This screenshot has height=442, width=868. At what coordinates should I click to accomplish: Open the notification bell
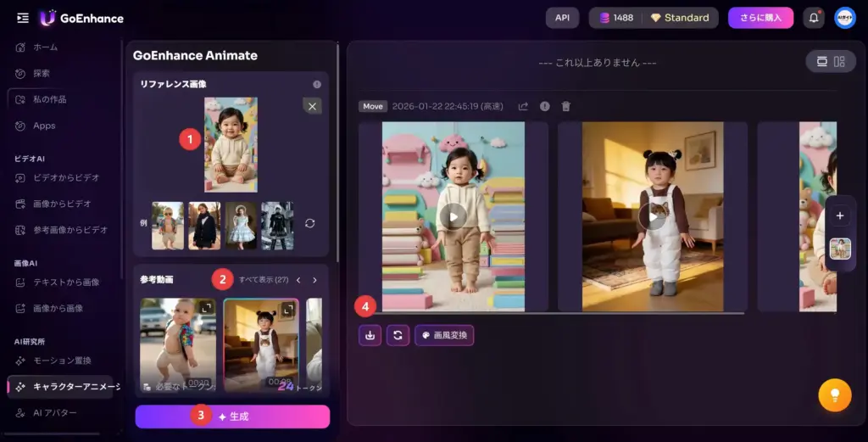(814, 18)
